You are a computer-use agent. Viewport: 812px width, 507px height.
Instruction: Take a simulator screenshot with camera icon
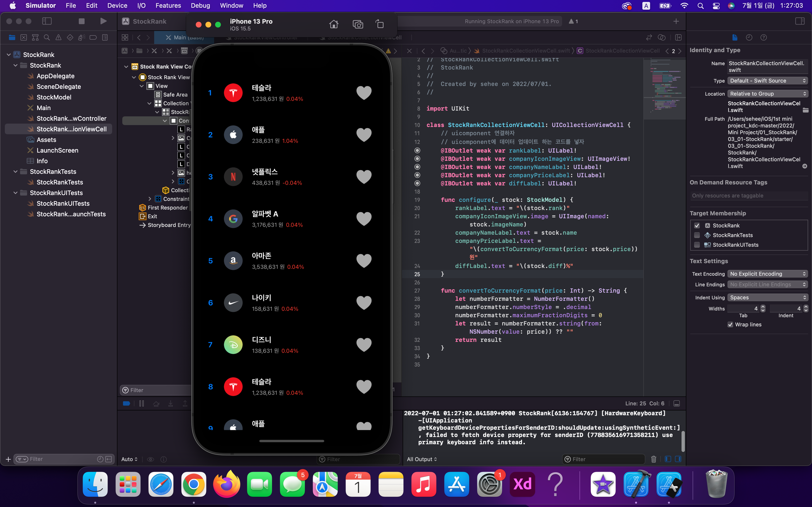coord(358,24)
